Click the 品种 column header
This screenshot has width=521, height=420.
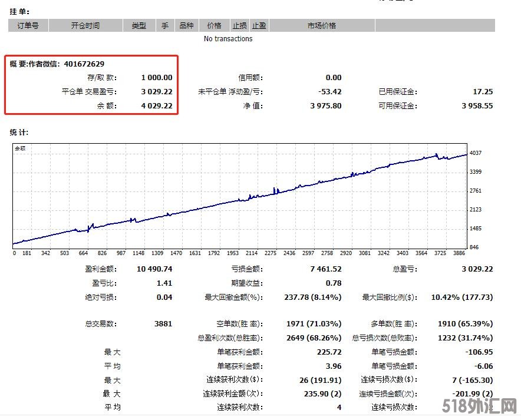[x=186, y=25]
